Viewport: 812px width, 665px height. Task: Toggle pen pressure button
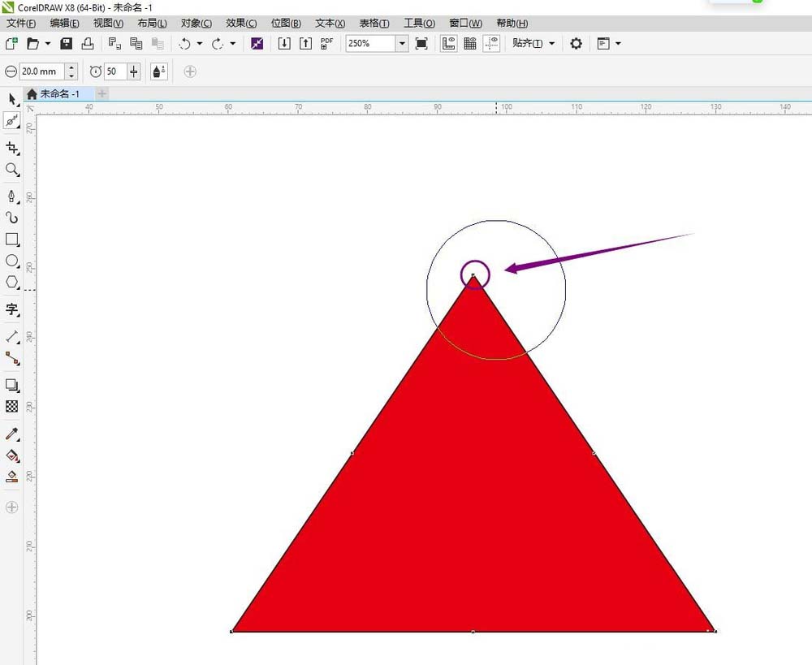tap(159, 71)
